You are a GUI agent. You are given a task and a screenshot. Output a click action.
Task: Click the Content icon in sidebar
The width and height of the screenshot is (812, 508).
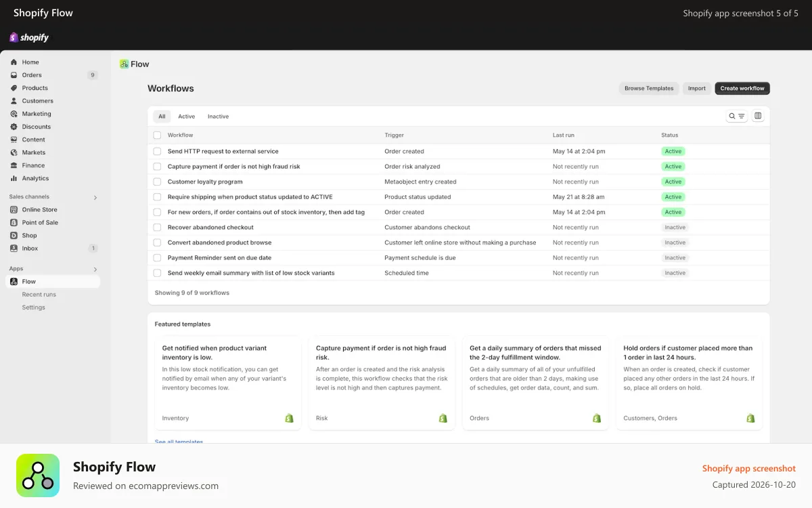pos(14,140)
